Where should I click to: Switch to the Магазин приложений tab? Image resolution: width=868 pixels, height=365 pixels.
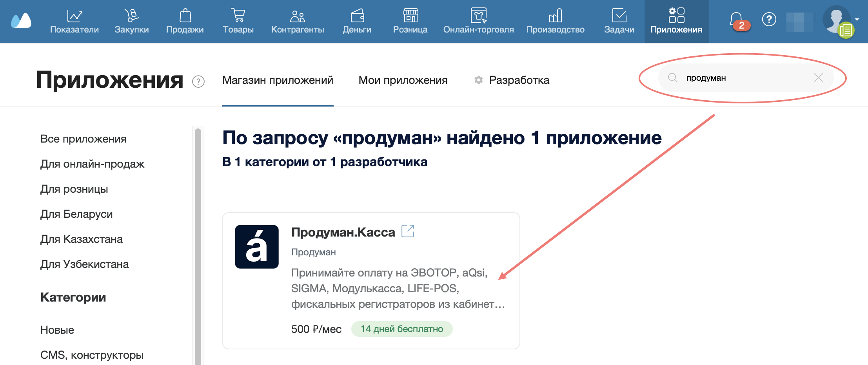pyautogui.click(x=278, y=80)
